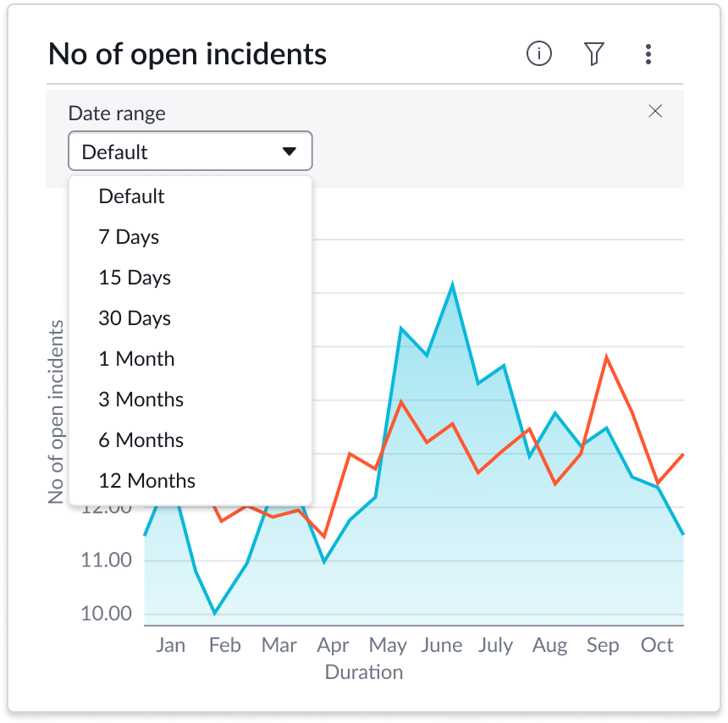Reselect the Default date range option
Image resolution: width=728 pixels, height=723 pixels.
click(x=131, y=196)
